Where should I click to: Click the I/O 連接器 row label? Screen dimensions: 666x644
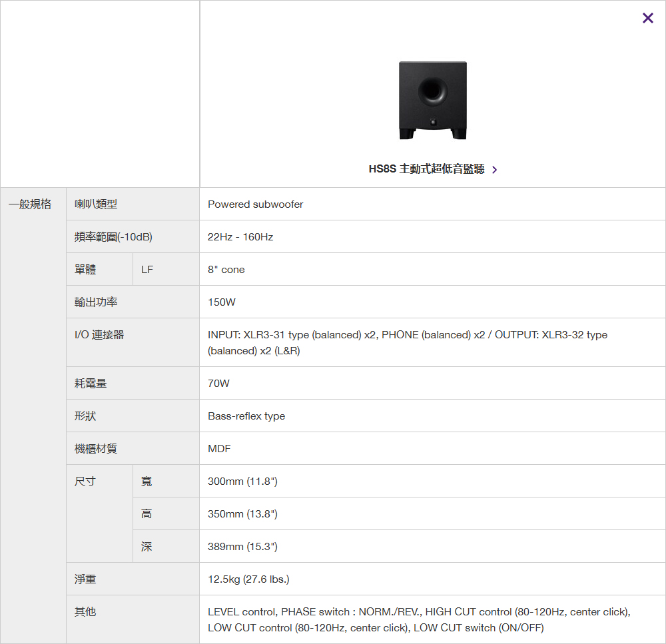tap(99, 335)
